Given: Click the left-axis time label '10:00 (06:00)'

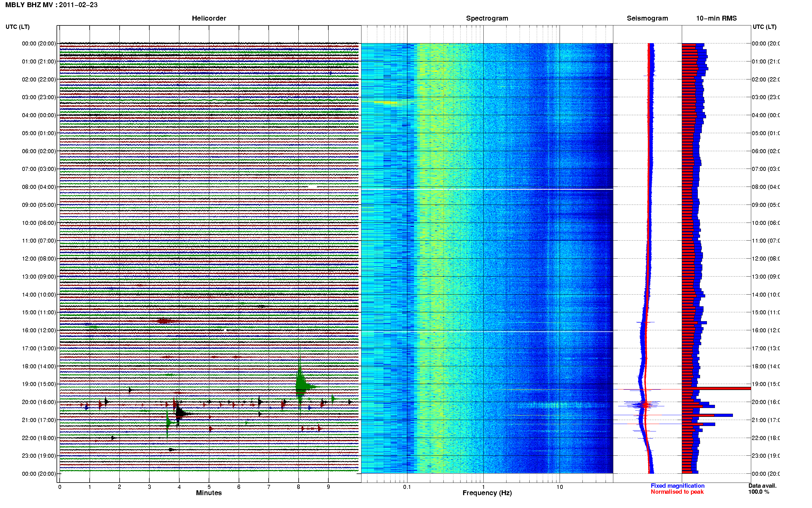Looking at the screenshot, I should click(39, 223).
